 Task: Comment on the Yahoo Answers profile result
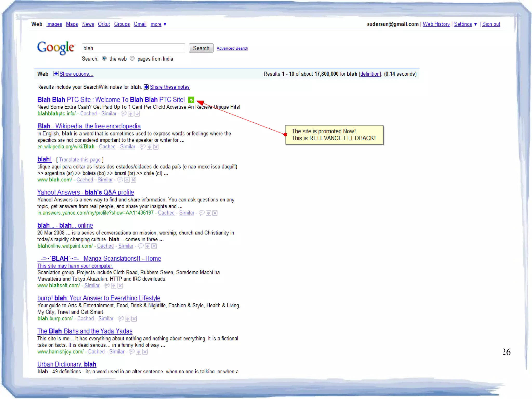pos(202,213)
